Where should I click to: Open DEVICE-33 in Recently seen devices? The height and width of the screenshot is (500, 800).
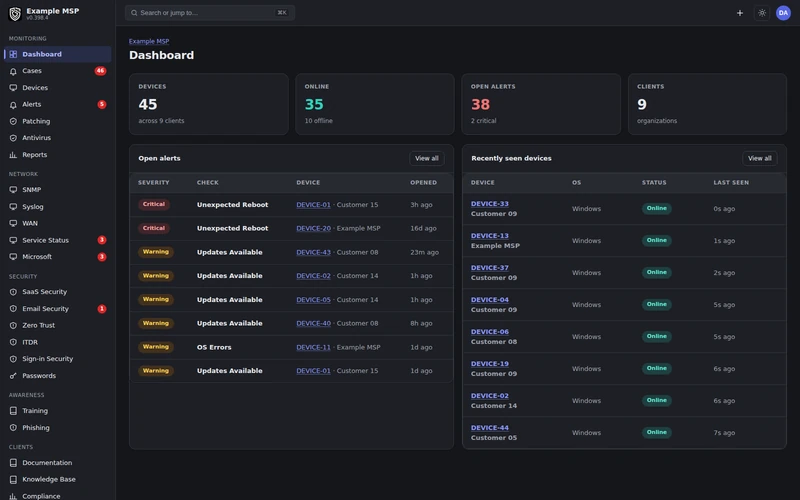[489, 204]
